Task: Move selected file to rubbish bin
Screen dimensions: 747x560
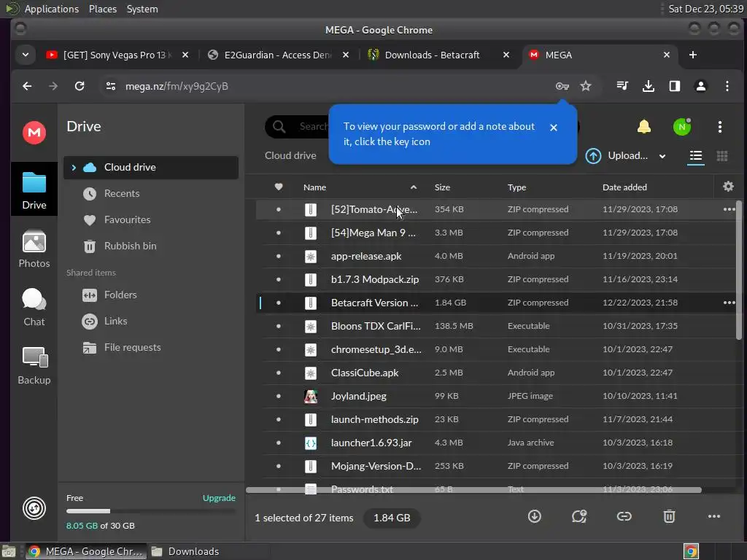Action: tap(670, 516)
